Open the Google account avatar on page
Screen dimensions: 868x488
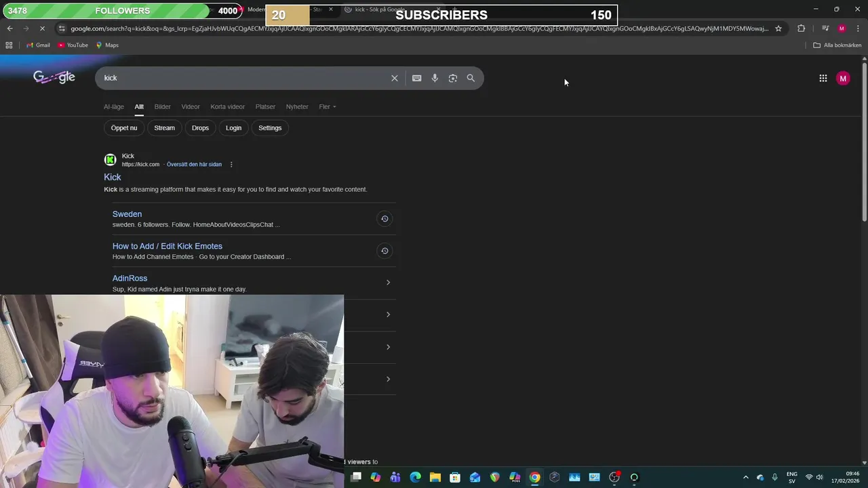point(843,79)
